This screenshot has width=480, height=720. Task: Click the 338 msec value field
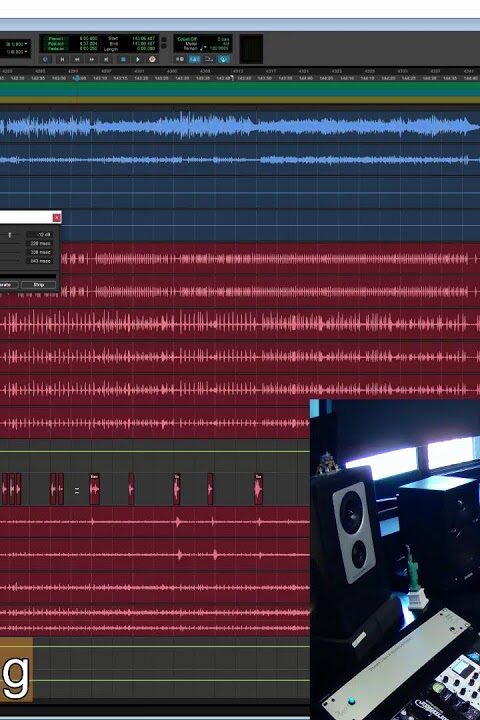click(40, 252)
